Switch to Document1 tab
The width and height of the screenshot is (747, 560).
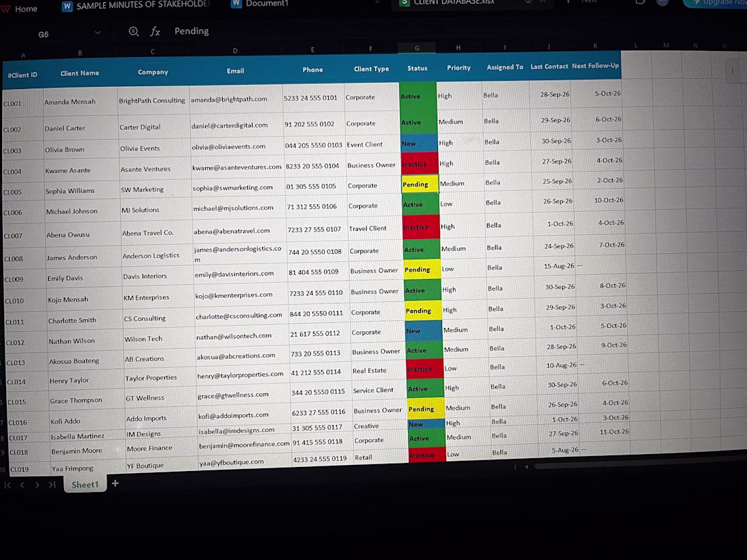[x=260, y=4]
